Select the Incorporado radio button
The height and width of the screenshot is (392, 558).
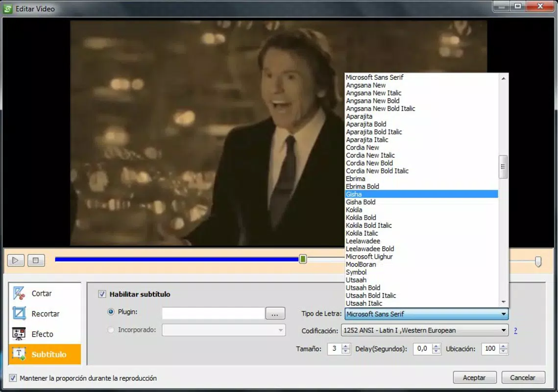[x=111, y=330]
